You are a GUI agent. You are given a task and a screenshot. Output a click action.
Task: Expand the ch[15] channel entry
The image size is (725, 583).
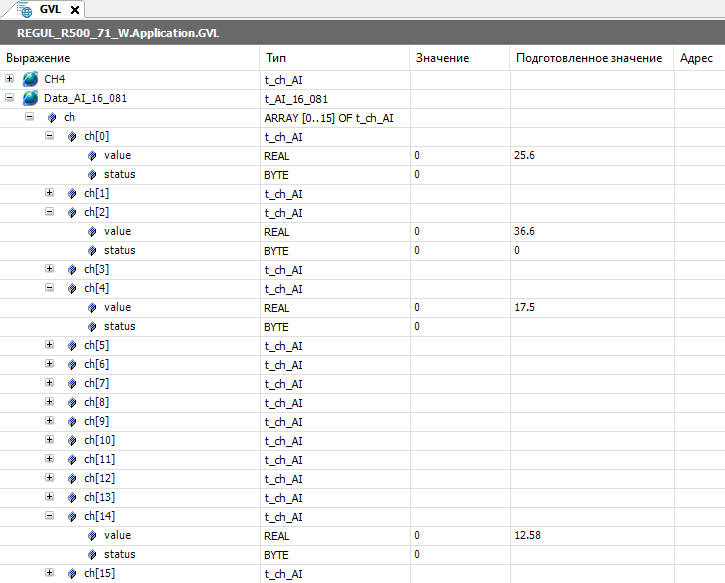point(50,573)
